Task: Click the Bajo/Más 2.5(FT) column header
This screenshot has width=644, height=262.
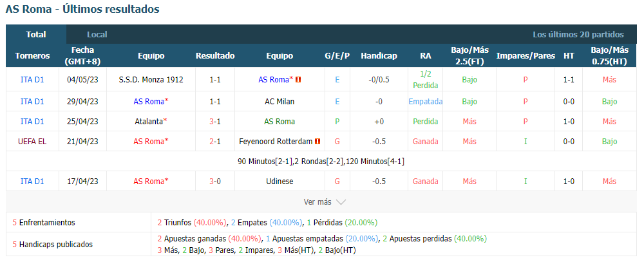Action: click(469, 56)
